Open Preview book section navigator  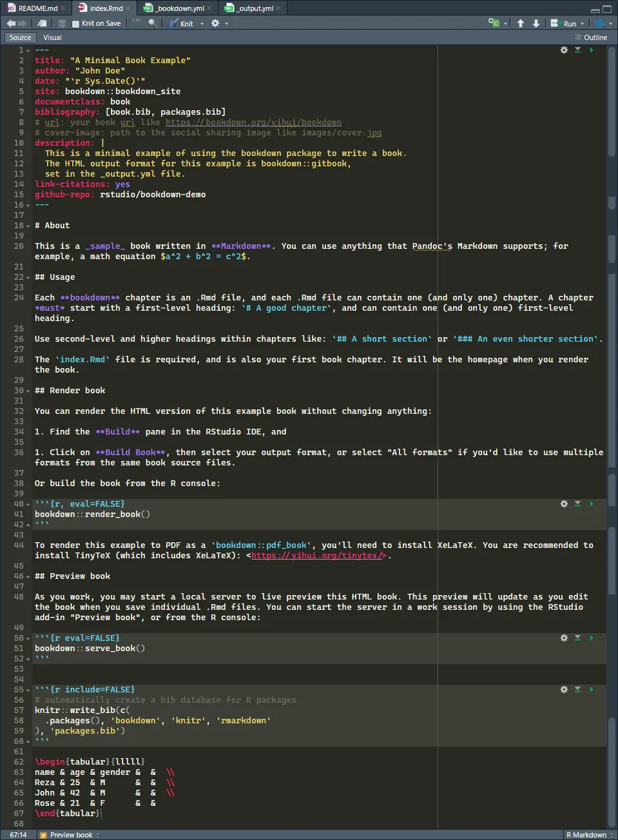pyautogui.click(x=70, y=835)
